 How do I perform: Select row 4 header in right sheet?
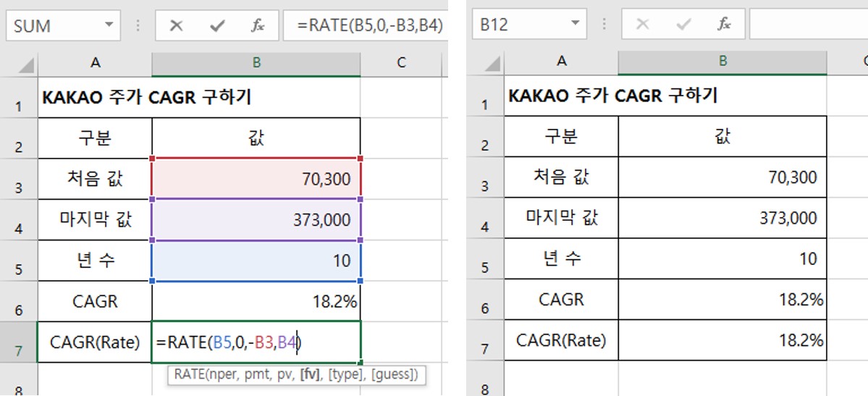485,219
